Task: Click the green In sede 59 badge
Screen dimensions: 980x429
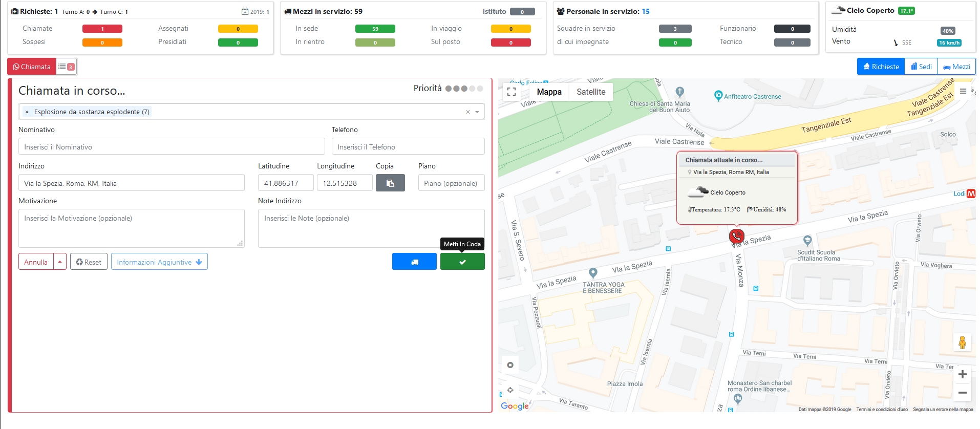Action: pyautogui.click(x=375, y=29)
